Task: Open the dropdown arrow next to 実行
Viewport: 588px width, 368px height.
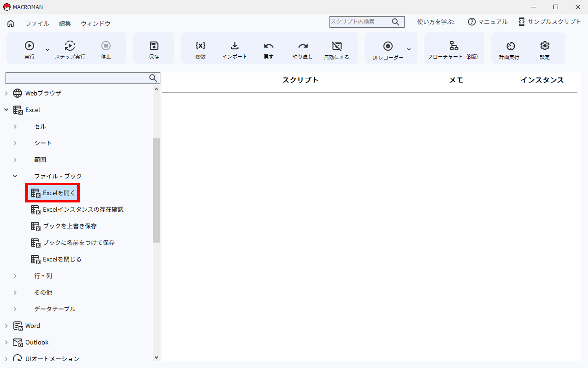Action: (x=48, y=50)
